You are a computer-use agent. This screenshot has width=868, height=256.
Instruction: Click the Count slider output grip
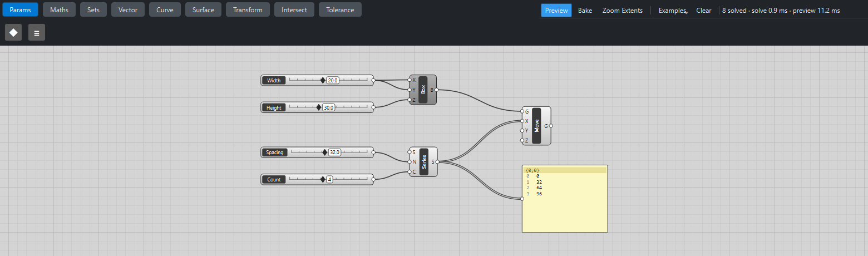373,179
